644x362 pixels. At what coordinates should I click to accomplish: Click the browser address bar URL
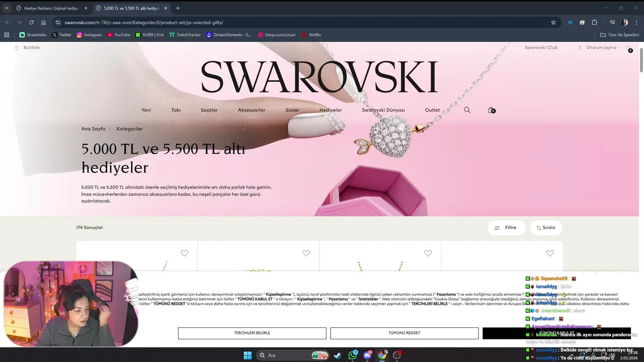pyautogui.click(x=143, y=23)
